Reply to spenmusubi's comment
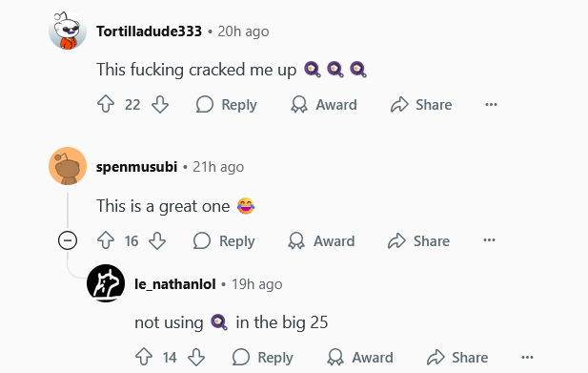588x373 pixels. pos(224,240)
